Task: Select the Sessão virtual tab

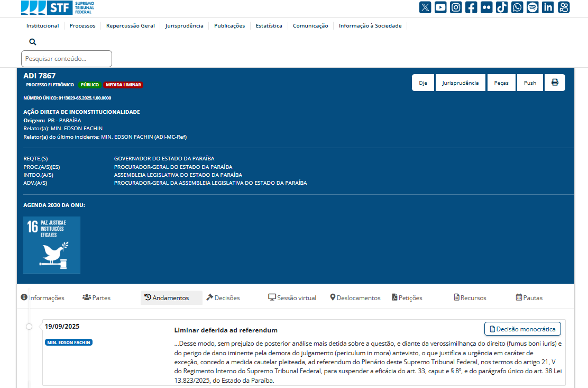Action: point(292,298)
